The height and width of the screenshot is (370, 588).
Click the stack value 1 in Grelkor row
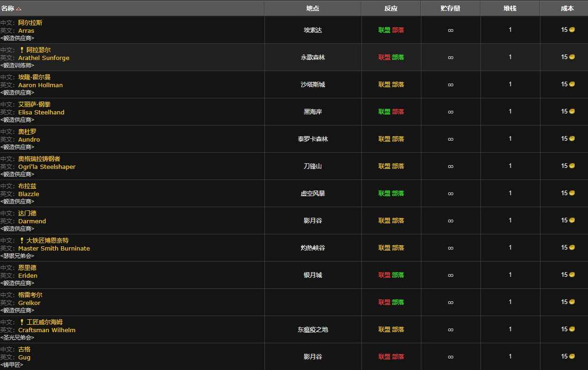click(510, 302)
